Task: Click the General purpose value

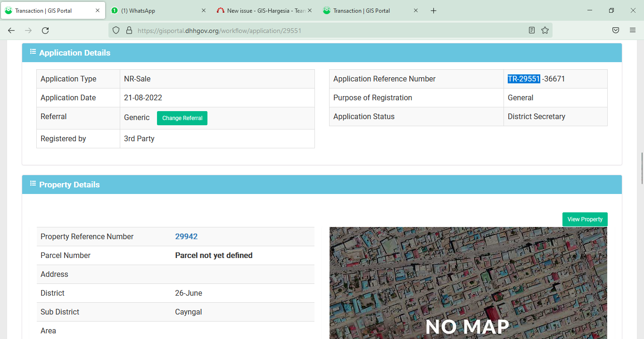Action: pos(520,98)
